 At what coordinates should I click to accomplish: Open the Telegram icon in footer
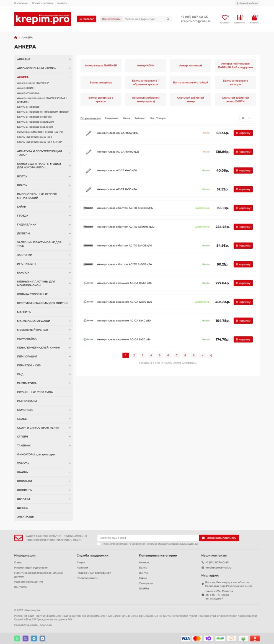[x=34, y=638]
